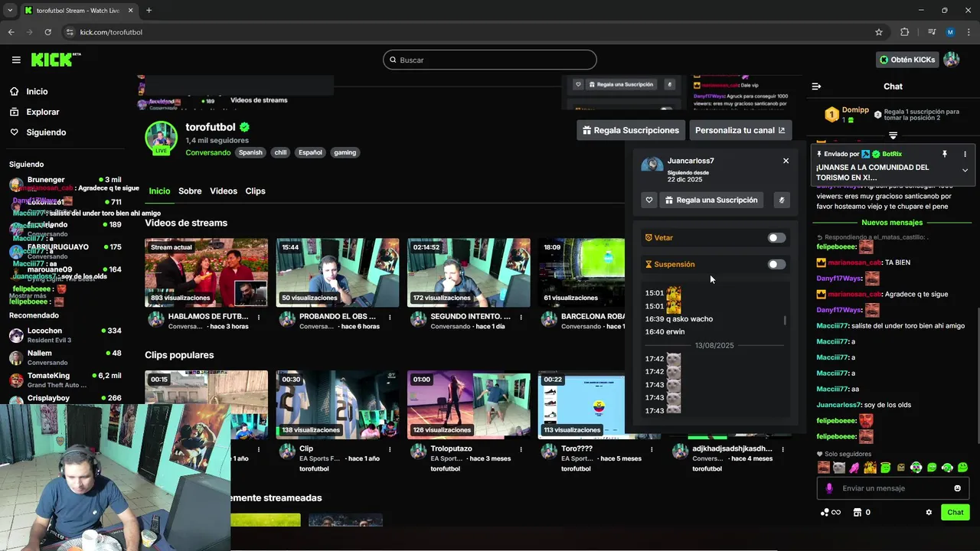The width and height of the screenshot is (980, 551).
Task: Open the profile avatar menu in header
Action: [952, 60]
